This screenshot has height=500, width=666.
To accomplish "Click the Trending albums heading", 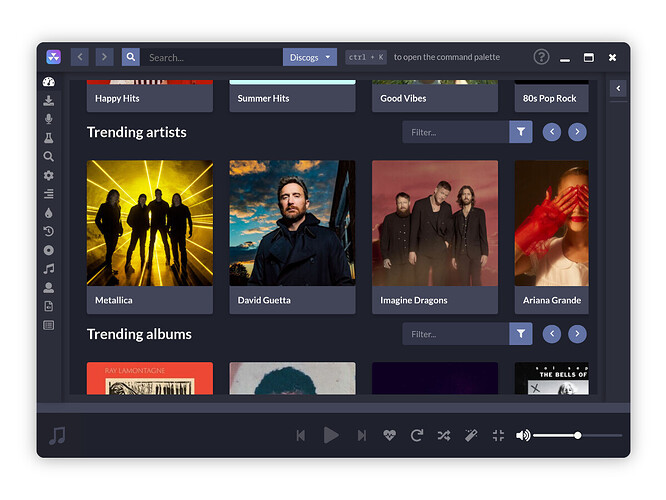I will point(139,334).
